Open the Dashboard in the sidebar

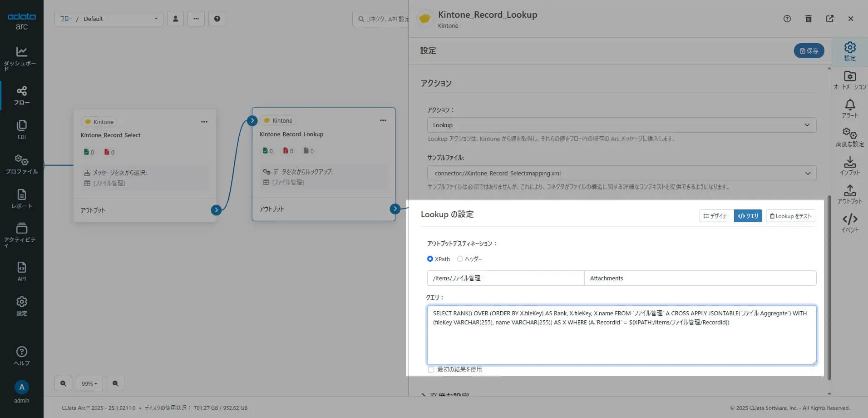click(21, 59)
